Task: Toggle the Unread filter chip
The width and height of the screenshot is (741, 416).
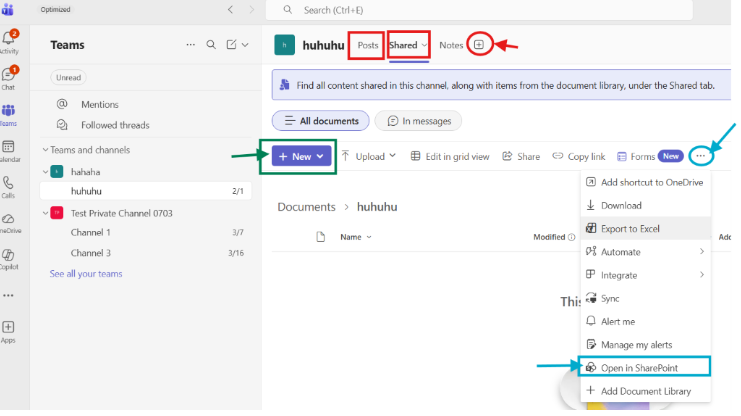Action: tap(69, 78)
